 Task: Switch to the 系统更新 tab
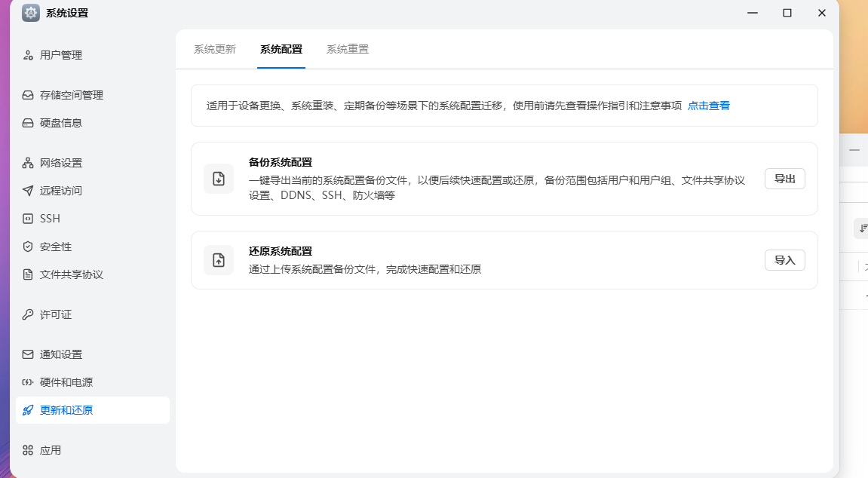[x=215, y=49]
